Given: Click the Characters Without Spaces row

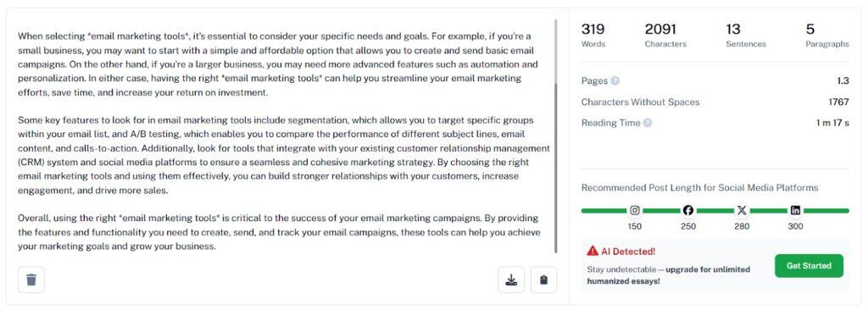Looking at the screenshot, I should [x=715, y=102].
